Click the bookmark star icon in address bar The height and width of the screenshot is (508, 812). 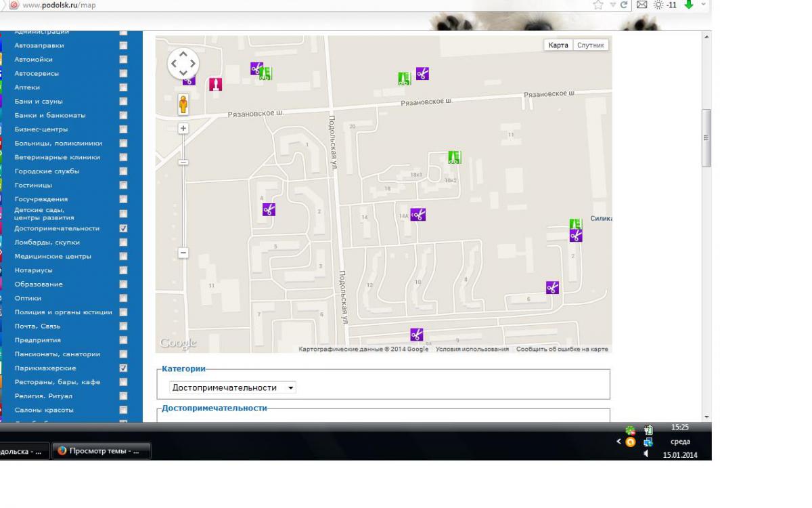click(597, 5)
